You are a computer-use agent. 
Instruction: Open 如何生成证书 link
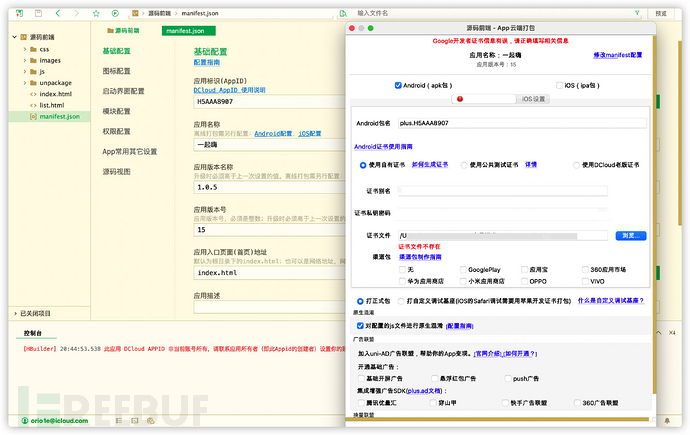coord(430,164)
